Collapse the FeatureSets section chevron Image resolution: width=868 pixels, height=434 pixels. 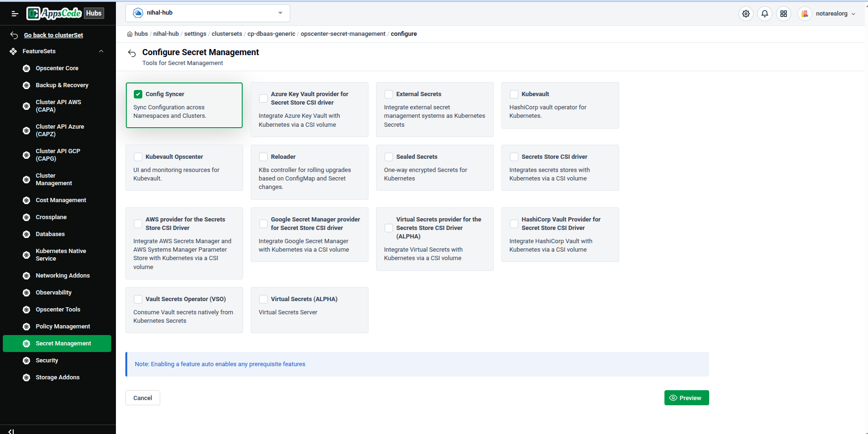tap(101, 51)
